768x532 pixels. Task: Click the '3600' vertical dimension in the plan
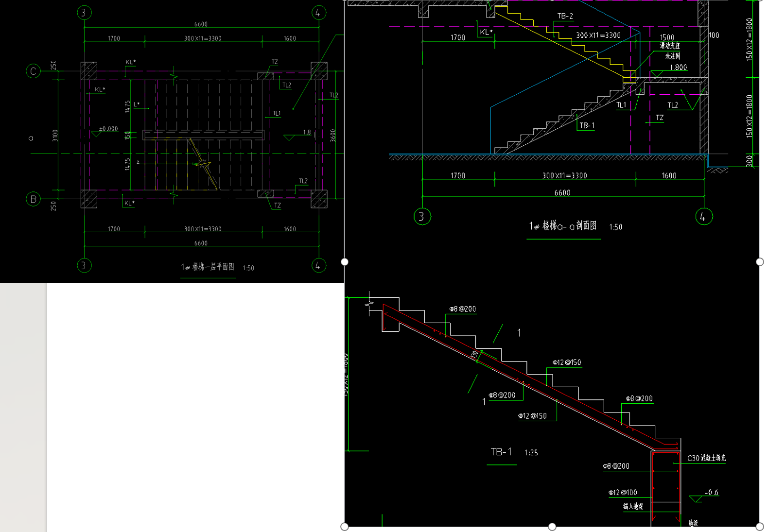coord(333,135)
